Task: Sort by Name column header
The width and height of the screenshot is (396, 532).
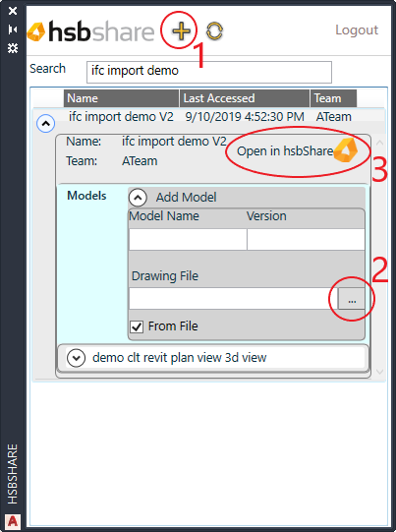Action: pyautogui.click(x=122, y=98)
